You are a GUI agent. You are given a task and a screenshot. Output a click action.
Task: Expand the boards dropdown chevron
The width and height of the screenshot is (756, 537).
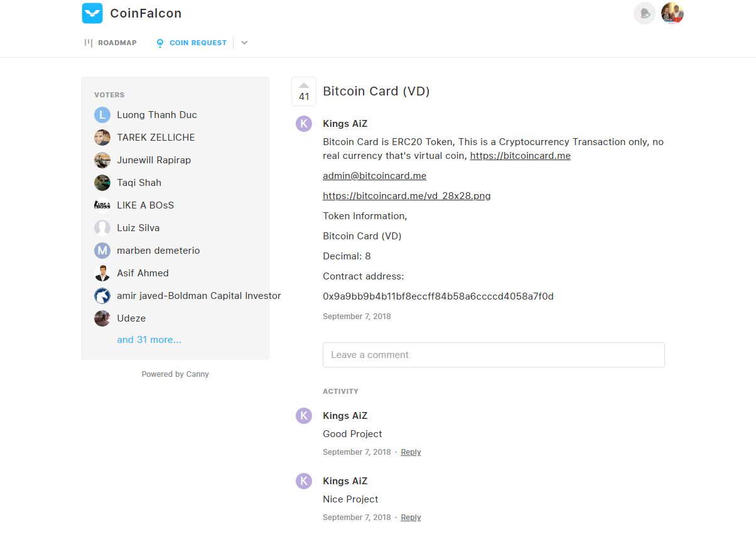click(244, 43)
